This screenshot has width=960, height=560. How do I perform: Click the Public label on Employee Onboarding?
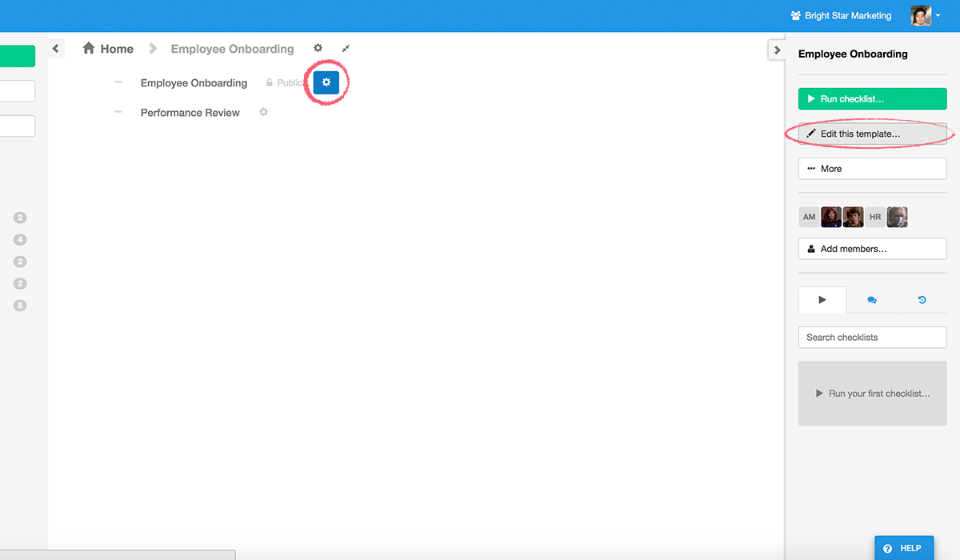pyautogui.click(x=291, y=83)
